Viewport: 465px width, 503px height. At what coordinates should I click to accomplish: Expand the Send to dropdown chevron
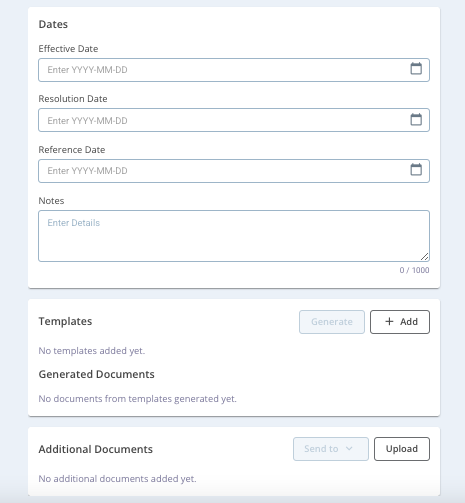point(349,449)
